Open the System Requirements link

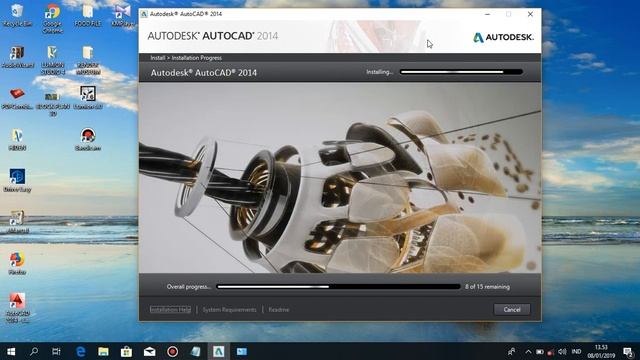pos(229,309)
